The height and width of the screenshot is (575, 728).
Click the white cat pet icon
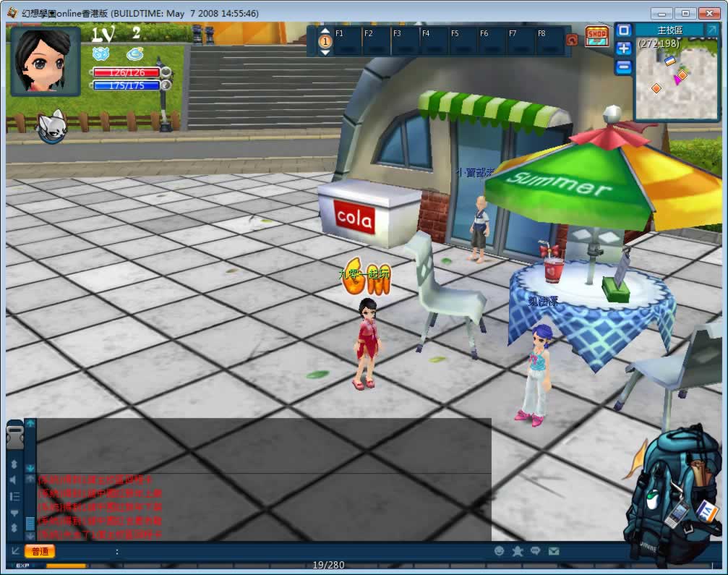pos(51,127)
